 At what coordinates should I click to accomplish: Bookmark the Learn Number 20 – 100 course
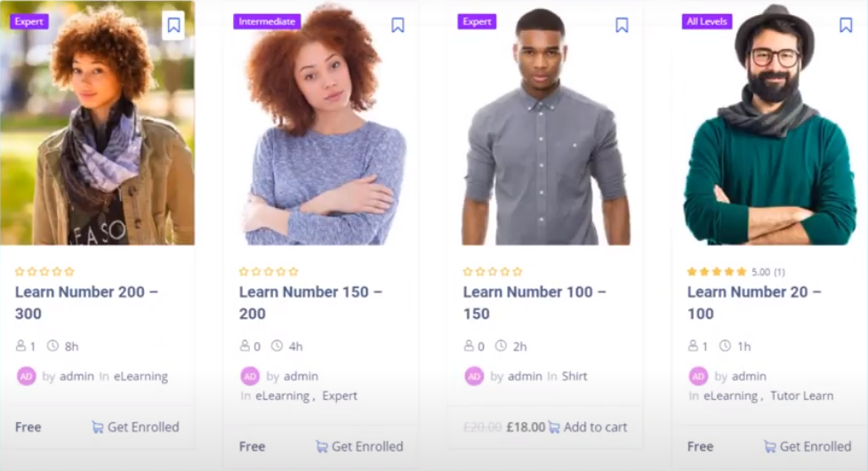[x=845, y=26]
